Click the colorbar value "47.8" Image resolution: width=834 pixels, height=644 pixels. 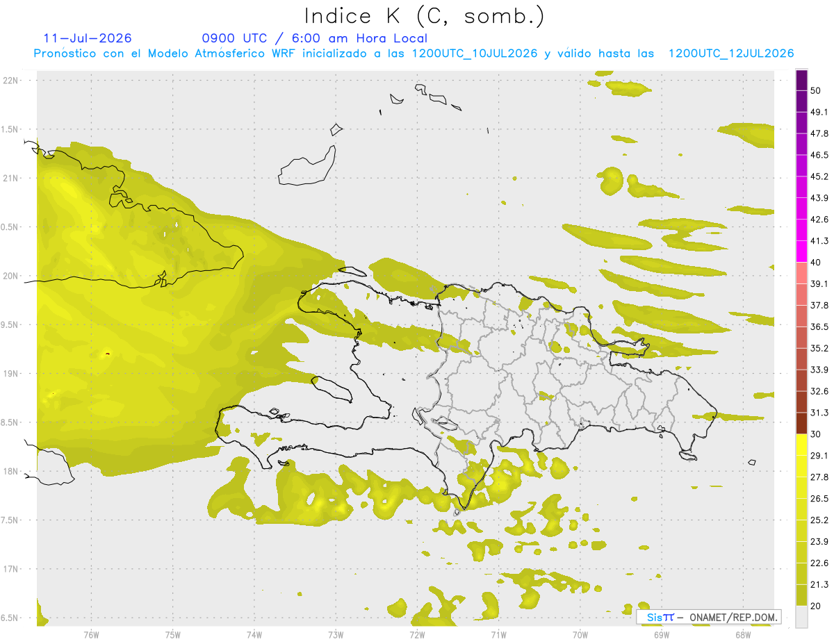[x=819, y=134]
